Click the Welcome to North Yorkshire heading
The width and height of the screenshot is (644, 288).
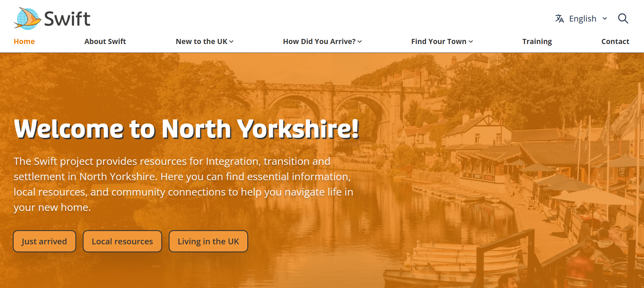pyautogui.click(x=186, y=129)
